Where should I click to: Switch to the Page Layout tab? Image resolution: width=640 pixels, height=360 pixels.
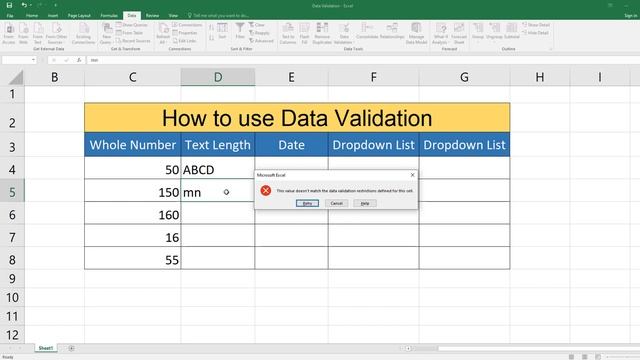[79, 16]
